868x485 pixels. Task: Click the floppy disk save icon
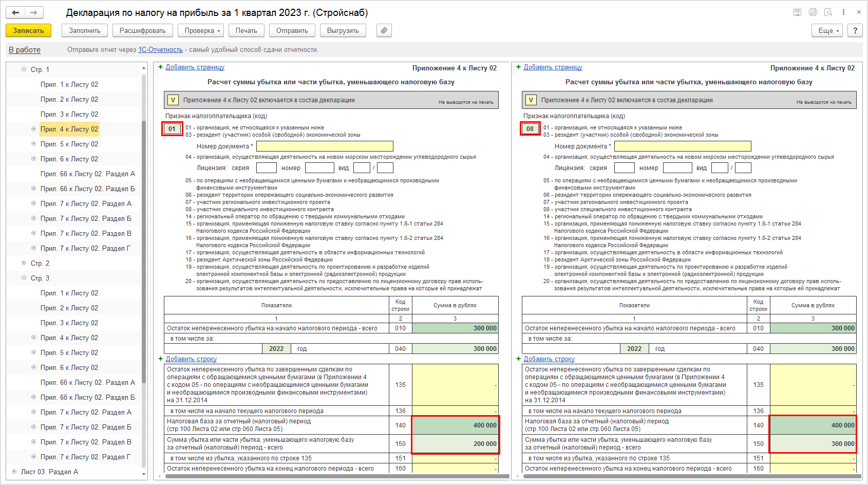click(x=797, y=12)
